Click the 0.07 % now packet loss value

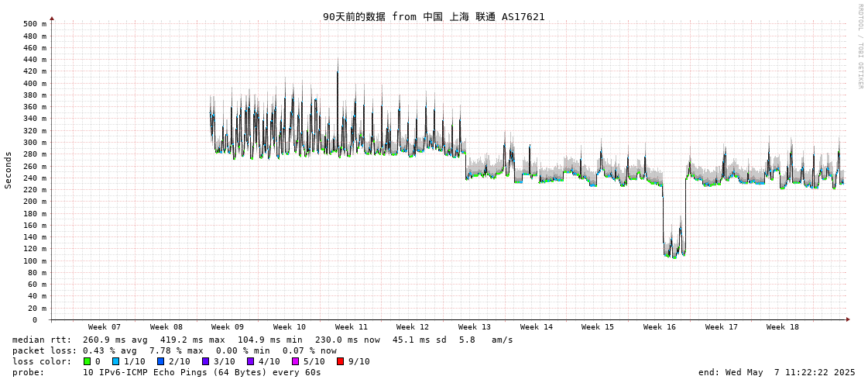coord(310,351)
